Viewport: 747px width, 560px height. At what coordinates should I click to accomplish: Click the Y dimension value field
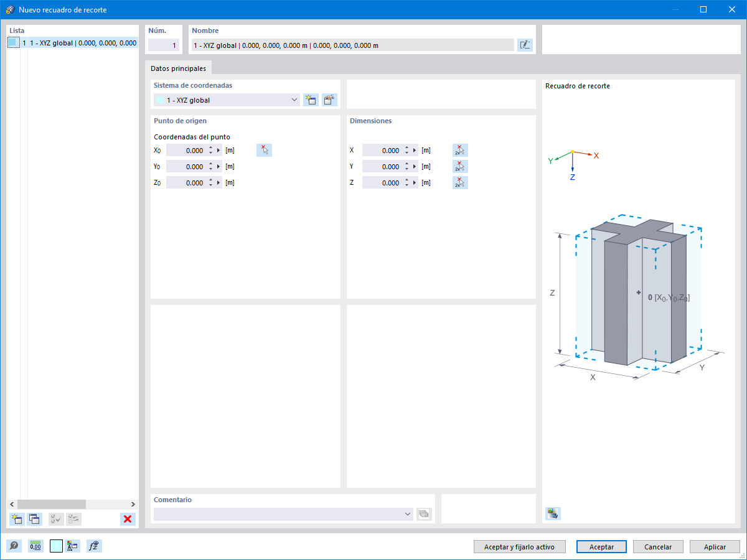coord(382,166)
